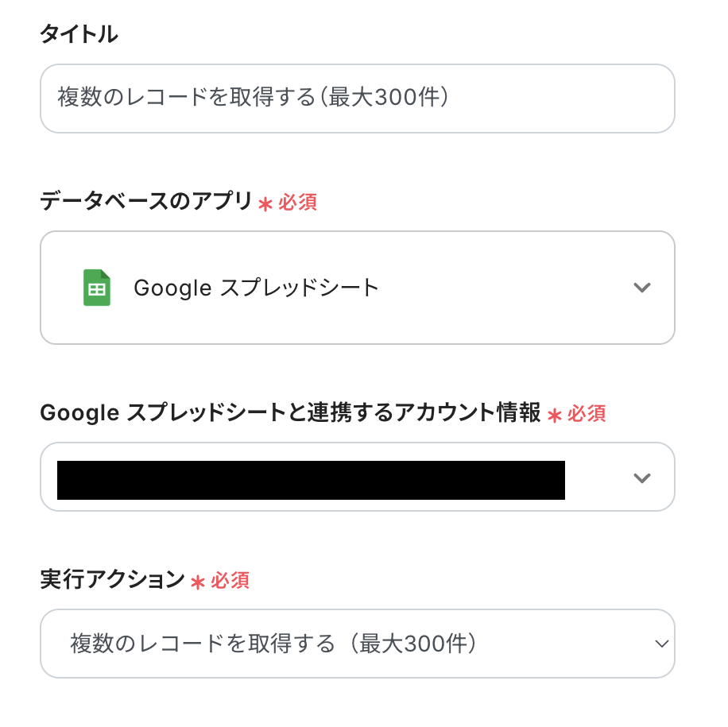Click the タイトル field label
This screenshot has height=727, width=728.
[x=79, y=34]
